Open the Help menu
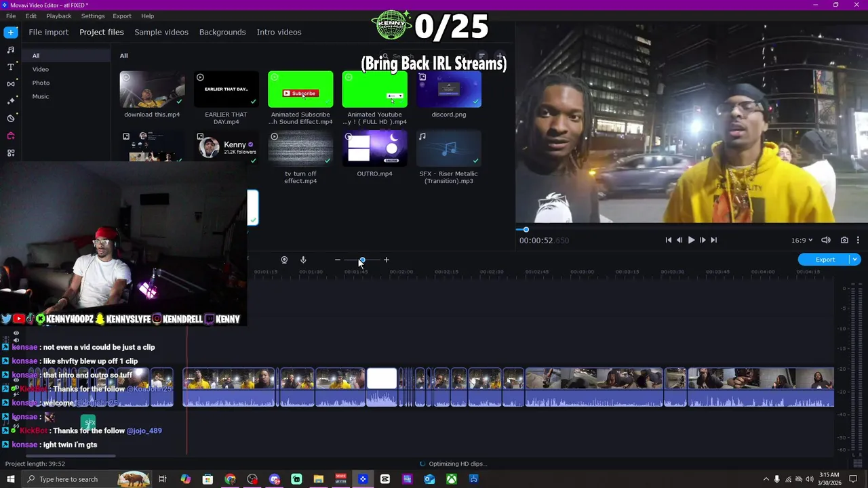Screen dimensions: 868x488 (147, 16)
